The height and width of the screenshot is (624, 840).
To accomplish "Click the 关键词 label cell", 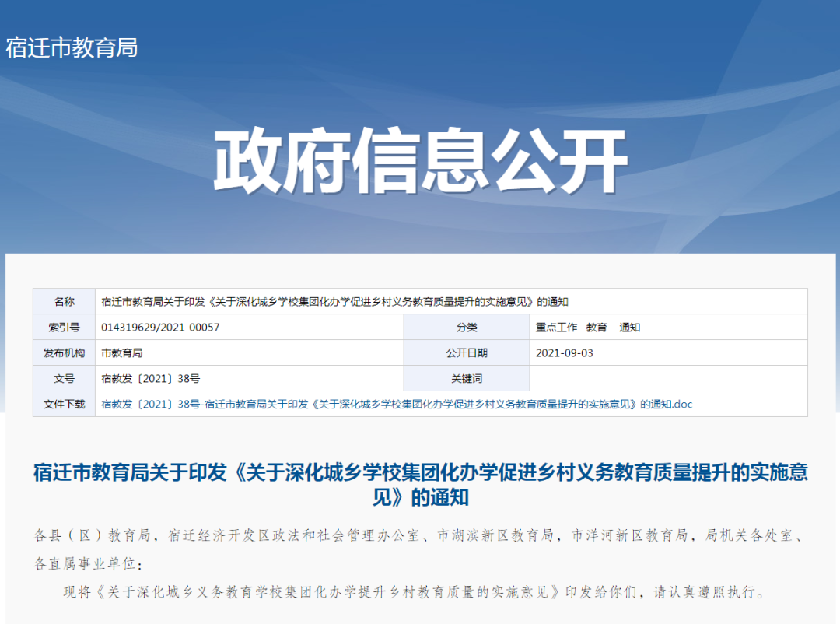I will pos(467,378).
